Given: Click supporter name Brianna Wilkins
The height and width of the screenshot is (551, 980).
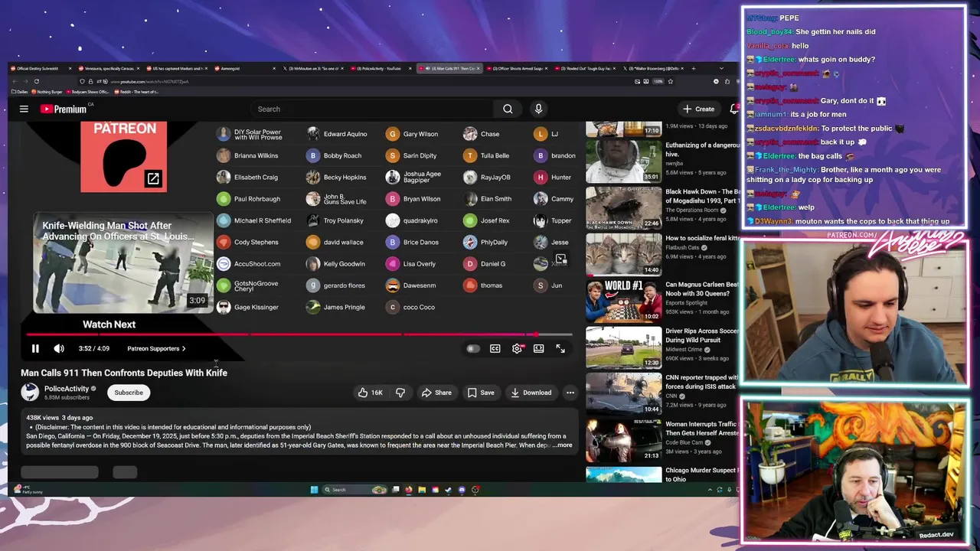Looking at the screenshot, I should point(256,155).
